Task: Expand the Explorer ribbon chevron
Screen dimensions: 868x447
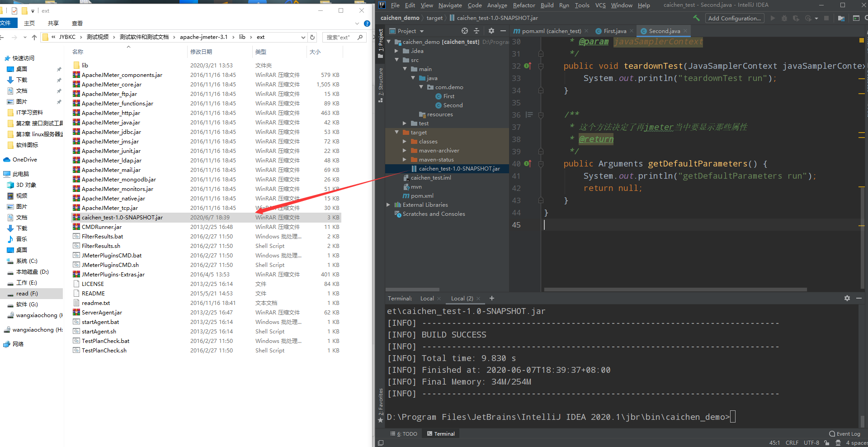Action: (x=357, y=24)
